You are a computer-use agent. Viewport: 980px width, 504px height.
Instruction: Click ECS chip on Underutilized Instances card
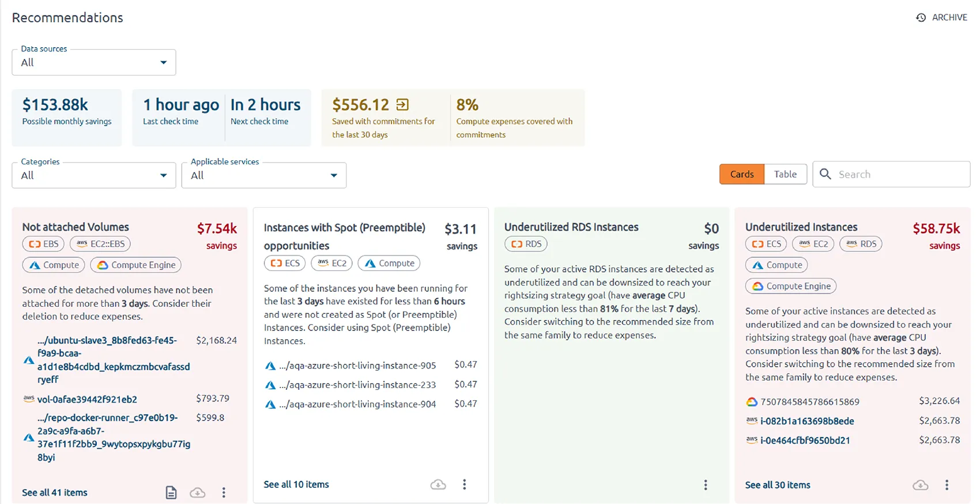[x=766, y=244]
